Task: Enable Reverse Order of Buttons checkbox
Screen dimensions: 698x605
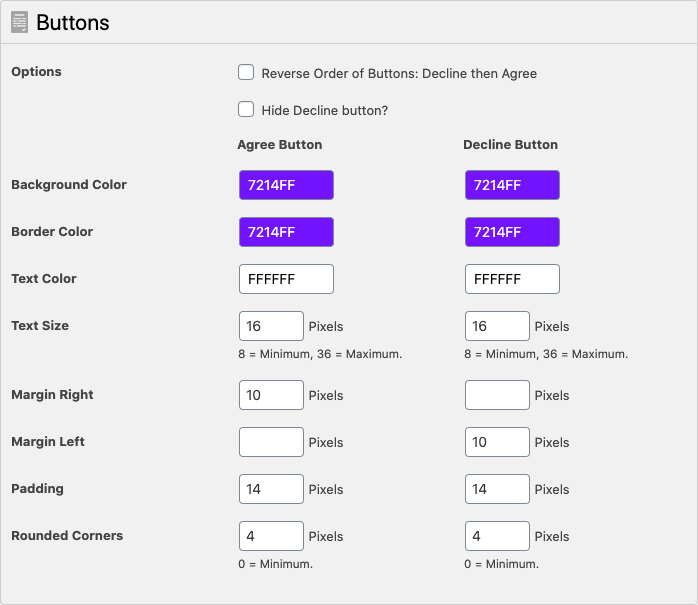Action: click(246, 72)
